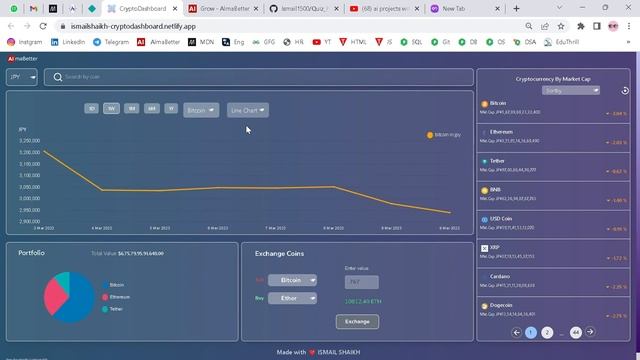Open the WhatsApp pinned tab

14,9
